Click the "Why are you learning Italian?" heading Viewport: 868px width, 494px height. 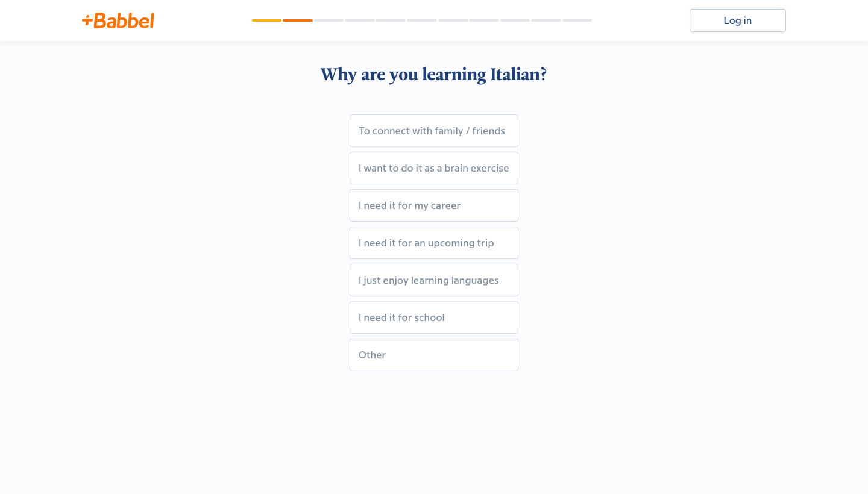pos(433,75)
